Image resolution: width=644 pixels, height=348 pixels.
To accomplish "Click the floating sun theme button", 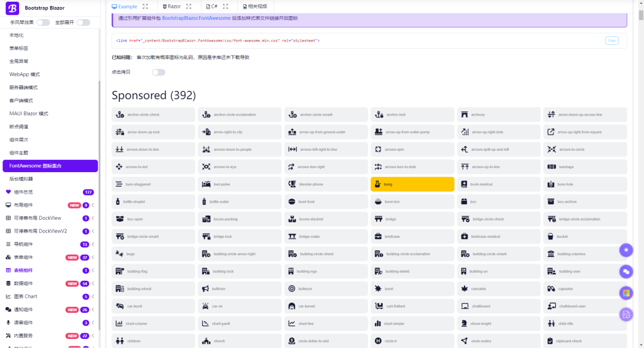I will (626, 250).
